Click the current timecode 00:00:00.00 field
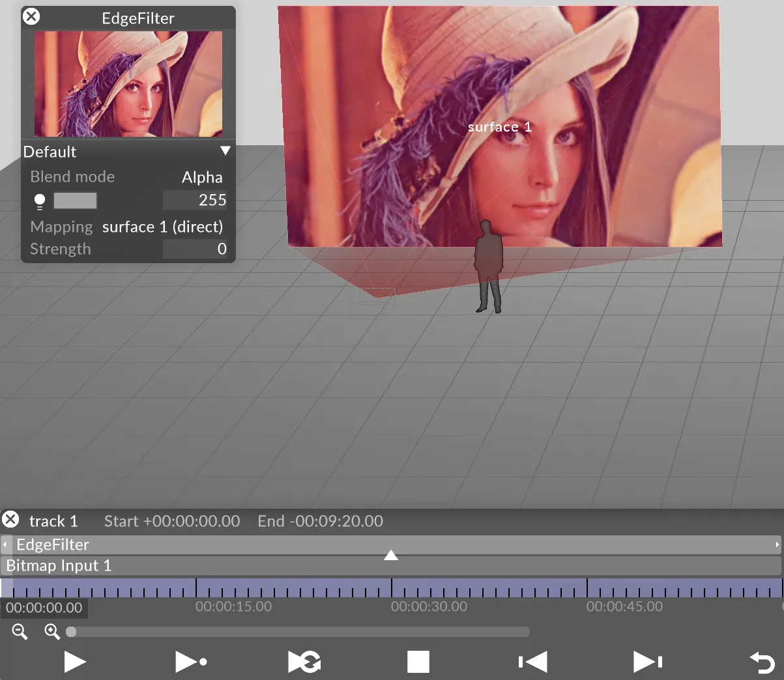Screen dimensions: 784x680 (x=44, y=608)
